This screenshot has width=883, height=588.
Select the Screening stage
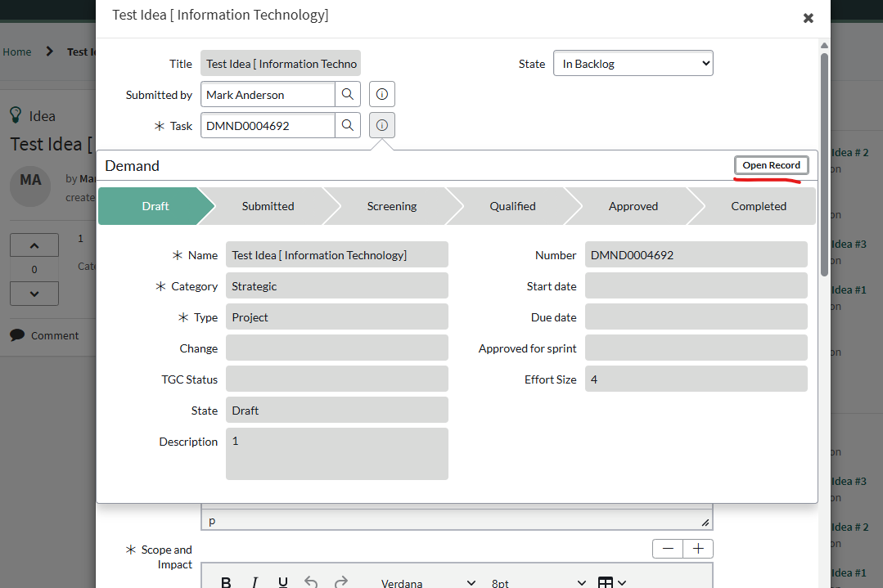(x=392, y=206)
